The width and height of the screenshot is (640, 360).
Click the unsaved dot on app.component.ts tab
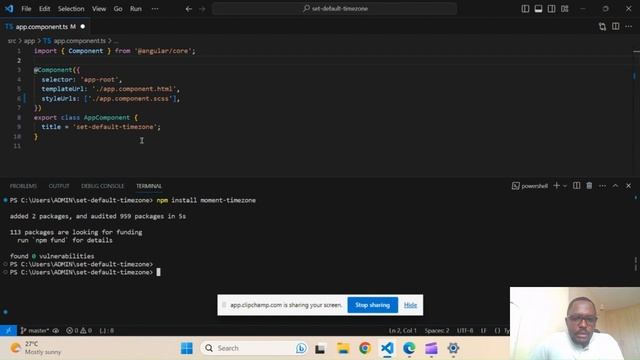pos(83,27)
